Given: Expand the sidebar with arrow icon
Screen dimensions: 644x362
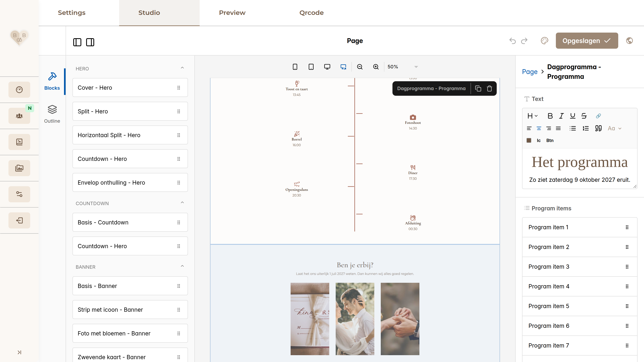Looking at the screenshot, I should pos(19,352).
